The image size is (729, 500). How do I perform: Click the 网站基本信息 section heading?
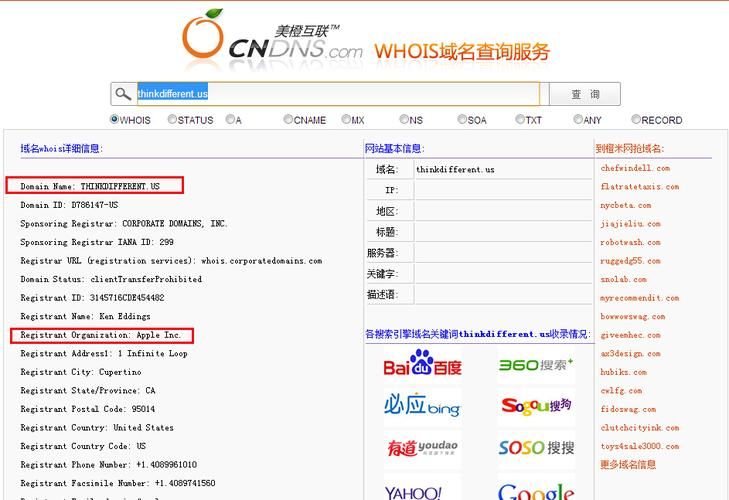(x=395, y=148)
